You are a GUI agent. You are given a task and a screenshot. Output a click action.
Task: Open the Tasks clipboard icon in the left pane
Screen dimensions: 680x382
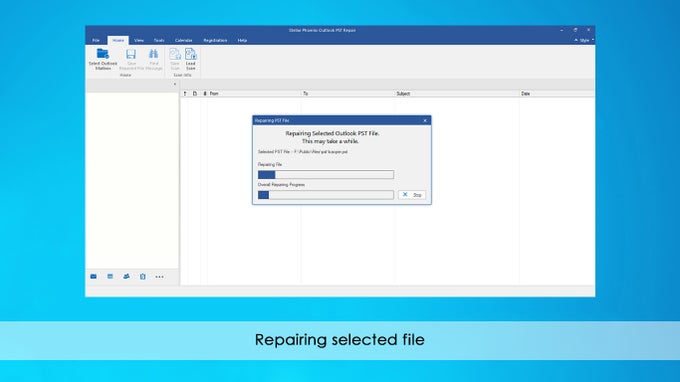pos(143,277)
